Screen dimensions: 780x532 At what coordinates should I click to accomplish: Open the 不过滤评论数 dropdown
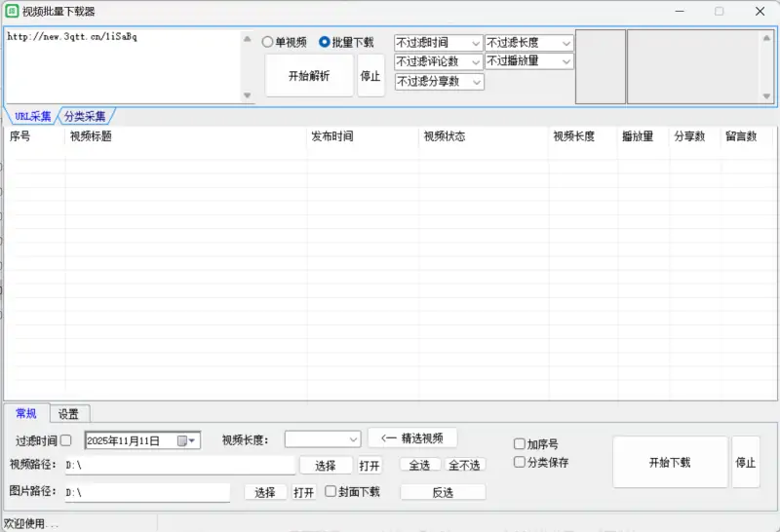point(438,61)
